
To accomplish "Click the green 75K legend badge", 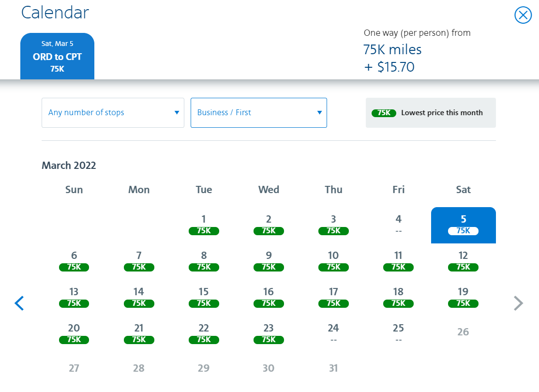I will (384, 112).
